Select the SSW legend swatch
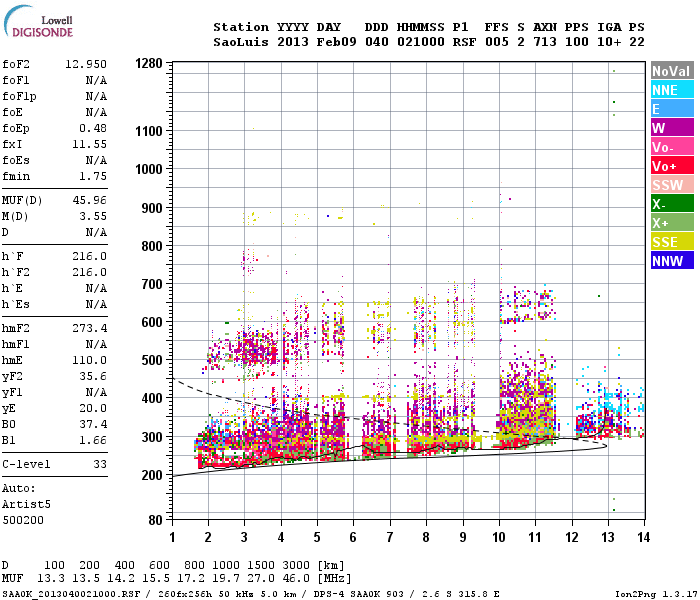This screenshot has width=700, height=600. (672, 185)
